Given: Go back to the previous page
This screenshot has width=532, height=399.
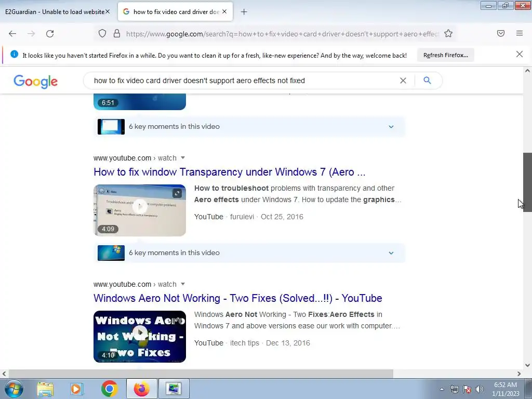Looking at the screenshot, I should (x=12, y=34).
